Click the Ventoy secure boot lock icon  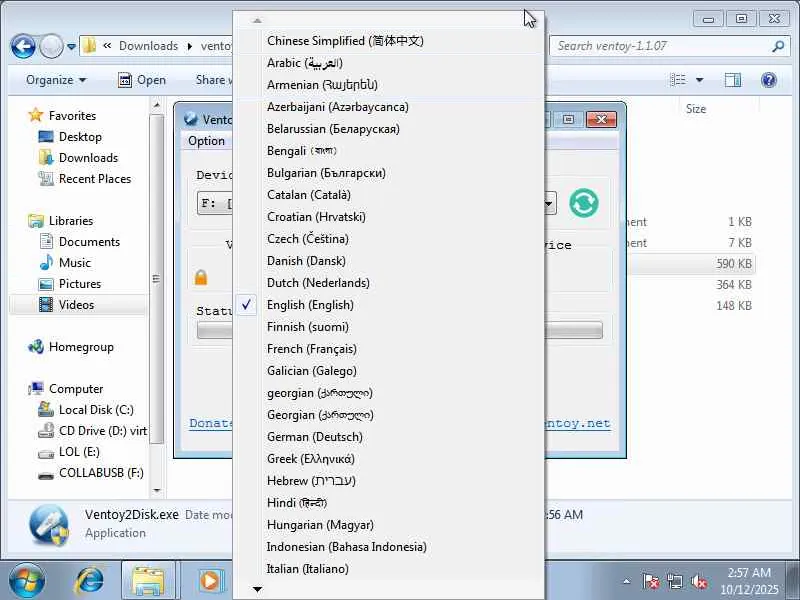pyautogui.click(x=201, y=277)
